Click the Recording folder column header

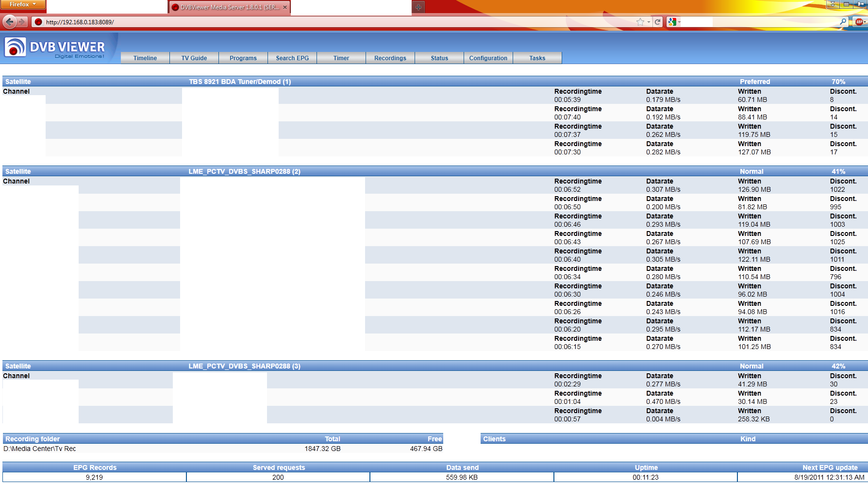point(33,439)
